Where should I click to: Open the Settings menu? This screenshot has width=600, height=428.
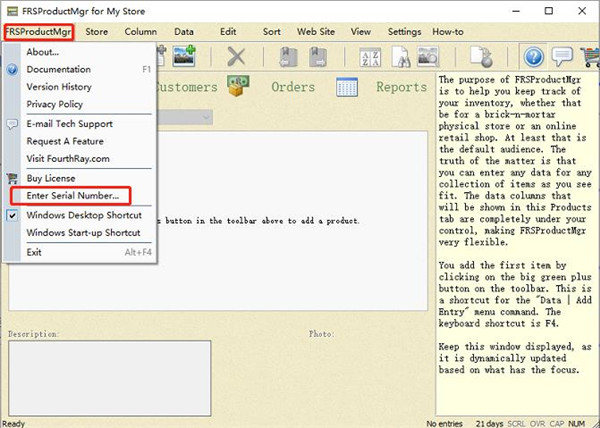tap(403, 31)
